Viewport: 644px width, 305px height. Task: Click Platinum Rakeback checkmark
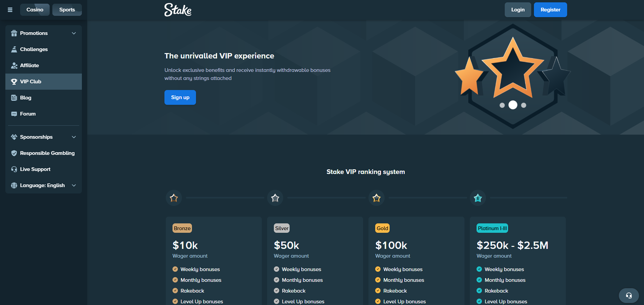pyautogui.click(x=479, y=291)
